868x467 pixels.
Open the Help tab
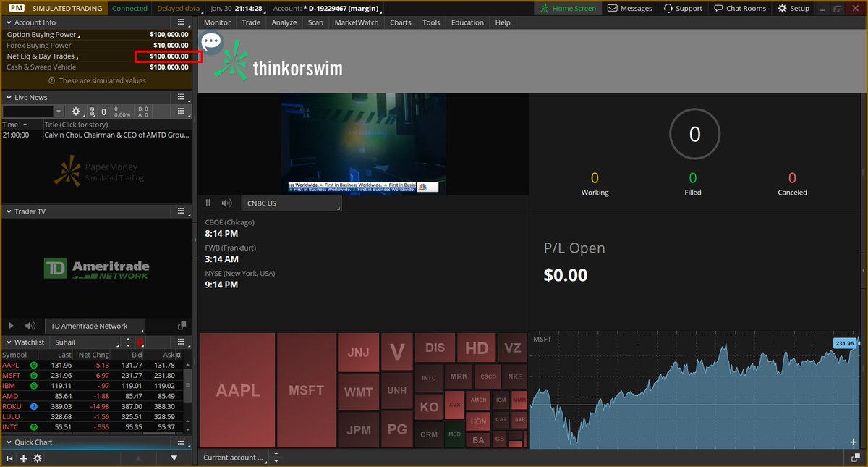[x=503, y=22]
